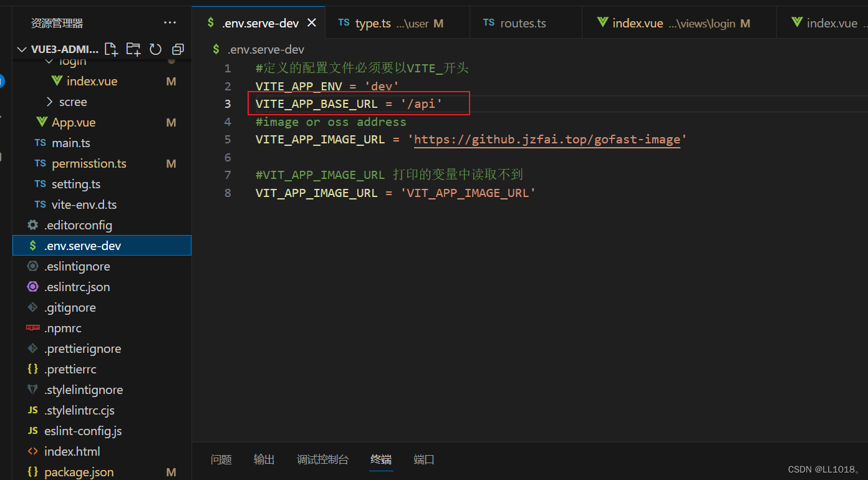Open the 输出 (Output) panel tab
The image size is (868, 480).
pos(264,459)
